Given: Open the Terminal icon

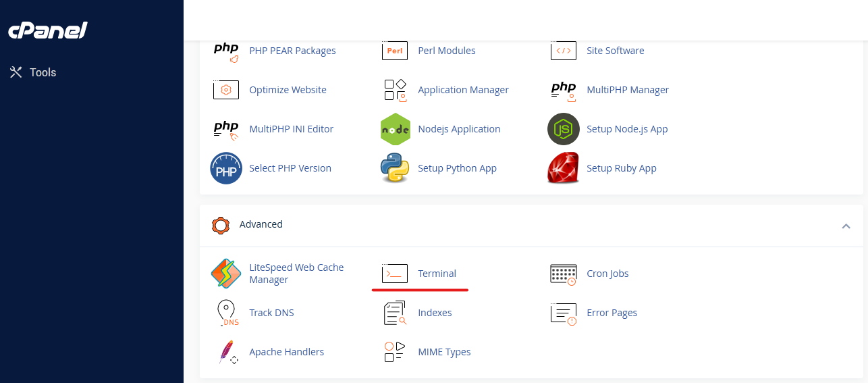Looking at the screenshot, I should [395, 274].
